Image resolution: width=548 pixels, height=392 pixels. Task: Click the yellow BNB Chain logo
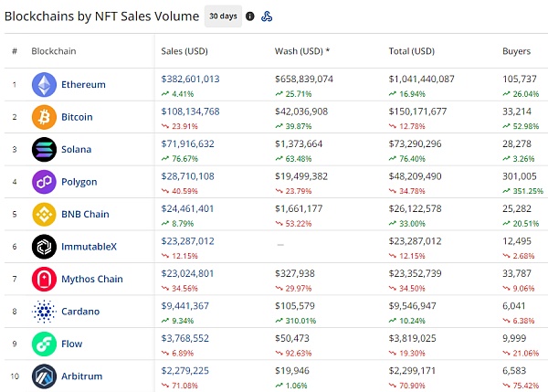click(x=44, y=215)
